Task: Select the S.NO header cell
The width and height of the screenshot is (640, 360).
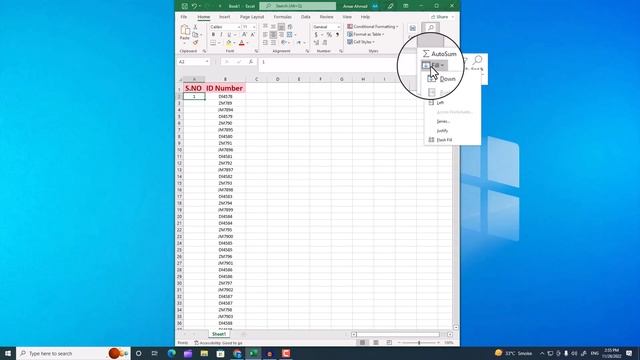Action: (194, 88)
